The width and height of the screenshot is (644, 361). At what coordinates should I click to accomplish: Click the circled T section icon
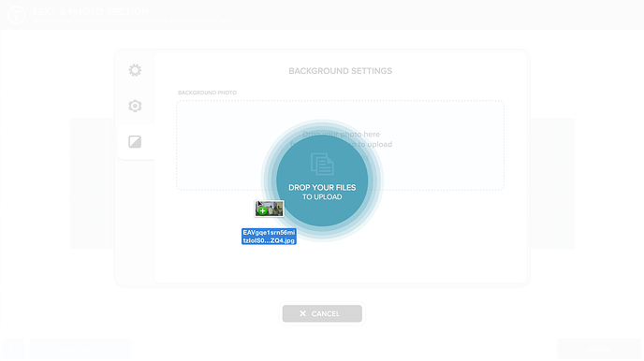[x=17, y=15]
